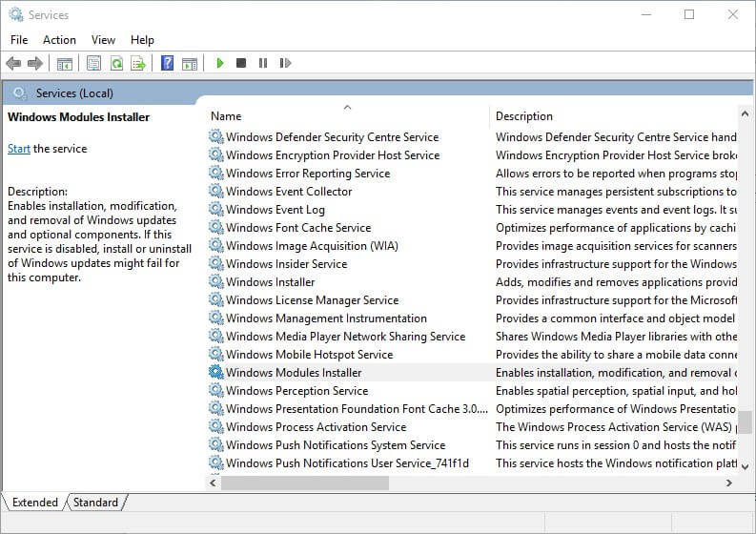Click the Windows Modules Installer service name
The image size is (756, 534).
[x=294, y=373]
